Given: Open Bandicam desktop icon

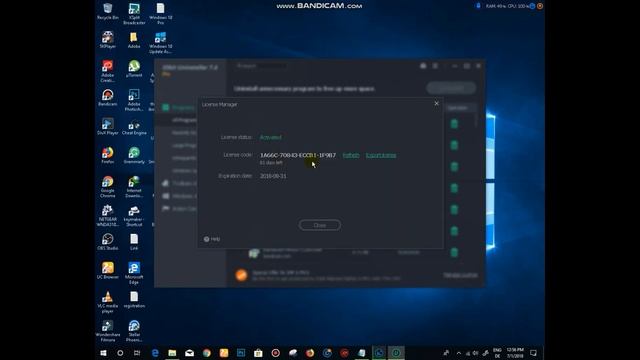Looking at the screenshot, I should pyautogui.click(x=108, y=98).
